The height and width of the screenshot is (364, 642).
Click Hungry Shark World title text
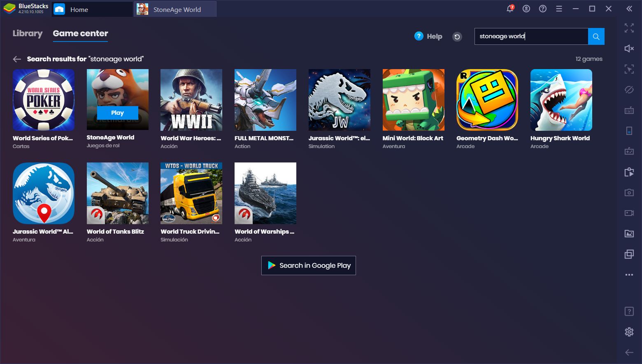(x=560, y=138)
